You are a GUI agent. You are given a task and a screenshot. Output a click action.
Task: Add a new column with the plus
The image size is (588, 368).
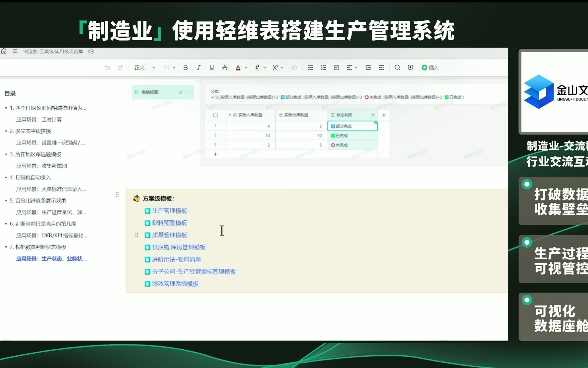pos(384,115)
